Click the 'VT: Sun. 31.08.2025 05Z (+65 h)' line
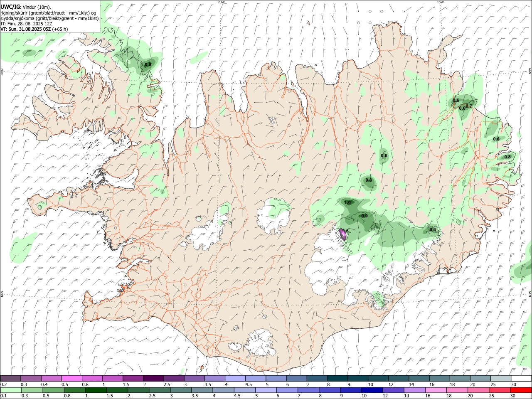532x399 pixels. pos(34,29)
